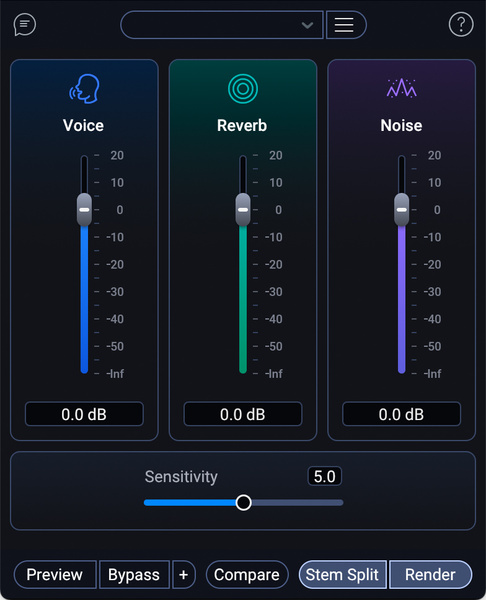Select the Noise 0.0 dB value field
The image size is (486, 600).
pos(401,414)
